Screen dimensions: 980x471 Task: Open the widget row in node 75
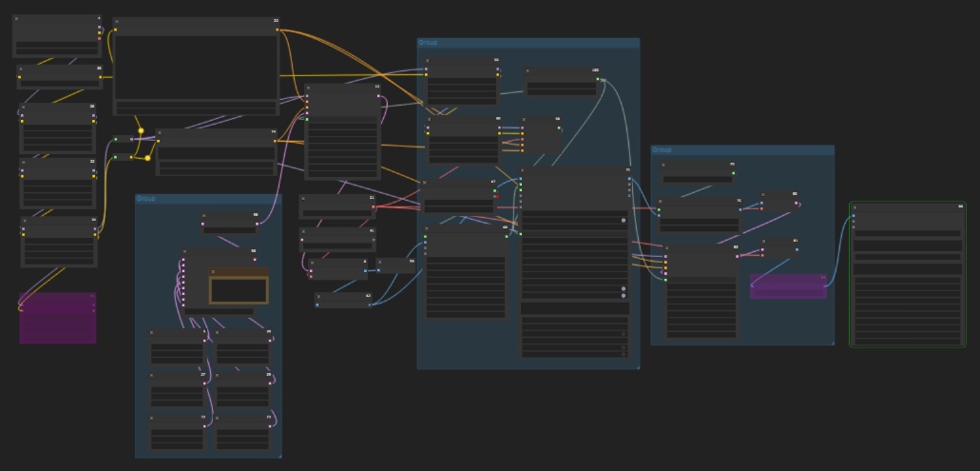click(698, 179)
